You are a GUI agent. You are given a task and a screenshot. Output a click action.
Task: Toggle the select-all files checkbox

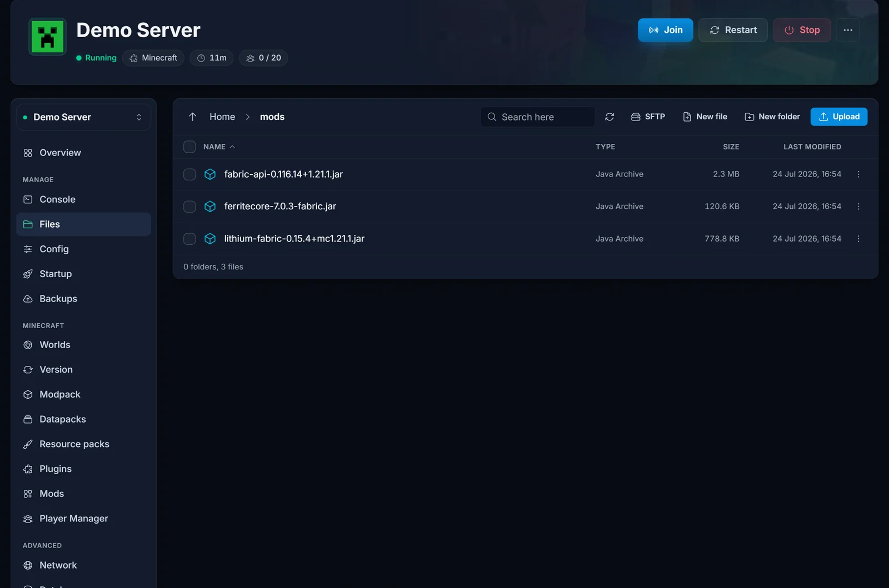click(189, 147)
